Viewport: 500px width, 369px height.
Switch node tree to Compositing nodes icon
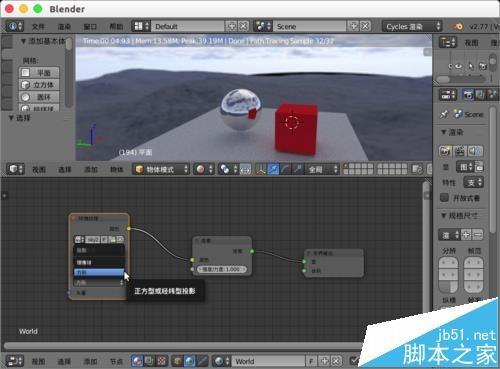pos(149,361)
